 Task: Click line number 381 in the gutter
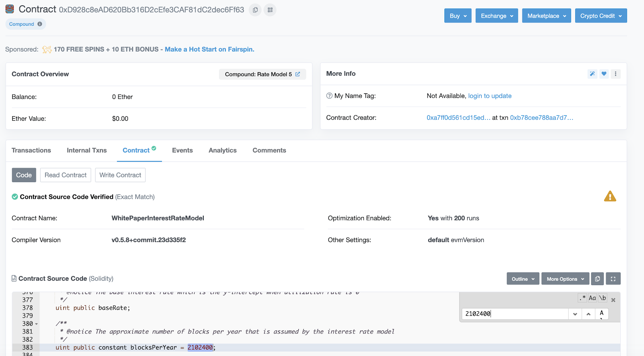27,331
